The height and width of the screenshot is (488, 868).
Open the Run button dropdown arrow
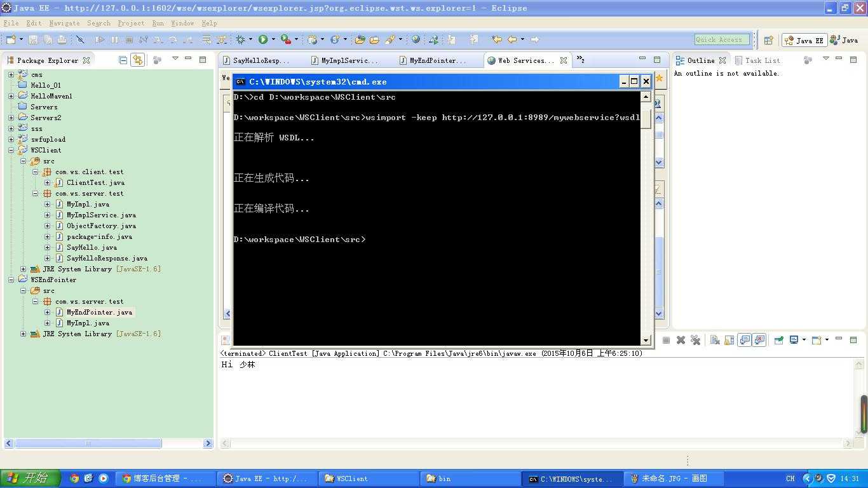pyautogui.click(x=273, y=39)
